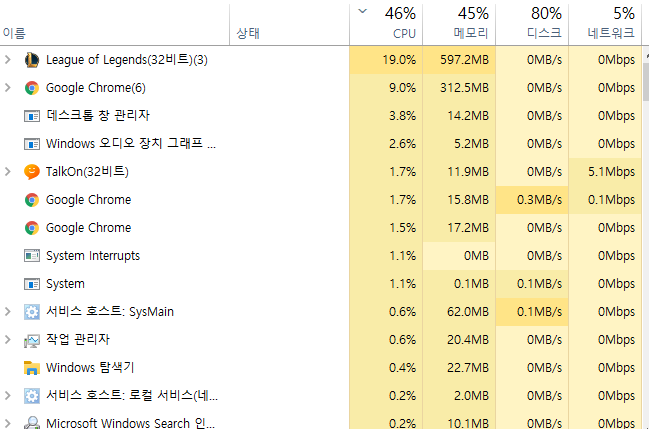
Task: Sort by the CPU column header
Action: pos(386,24)
